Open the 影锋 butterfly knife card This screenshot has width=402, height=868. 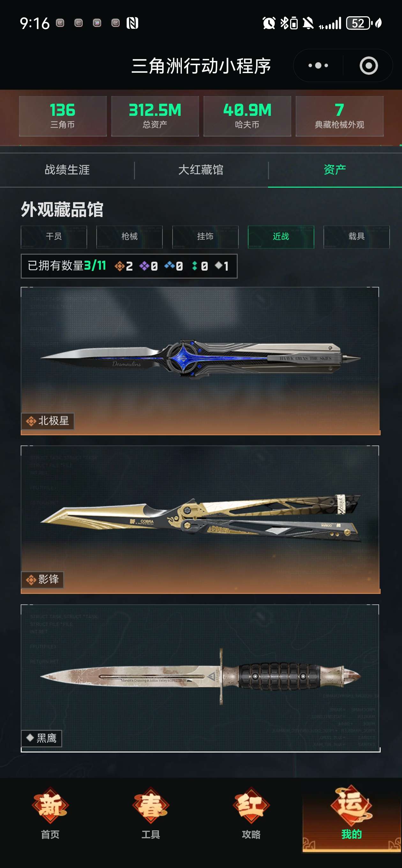click(x=200, y=520)
